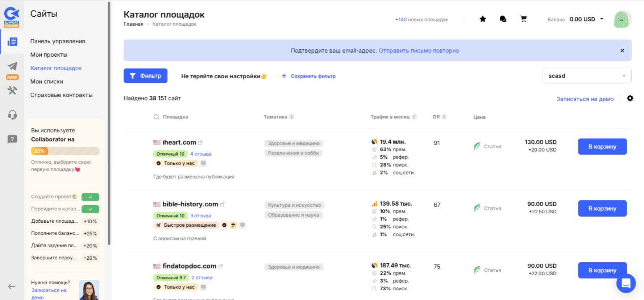Open support via the headset icon
This screenshot has width=644, height=300.
point(12,115)
